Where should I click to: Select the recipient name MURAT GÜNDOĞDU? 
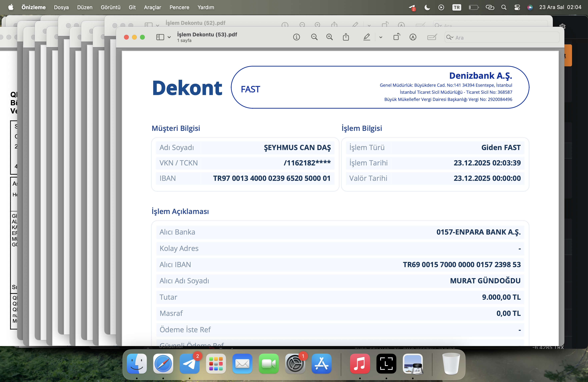[485, 281]
